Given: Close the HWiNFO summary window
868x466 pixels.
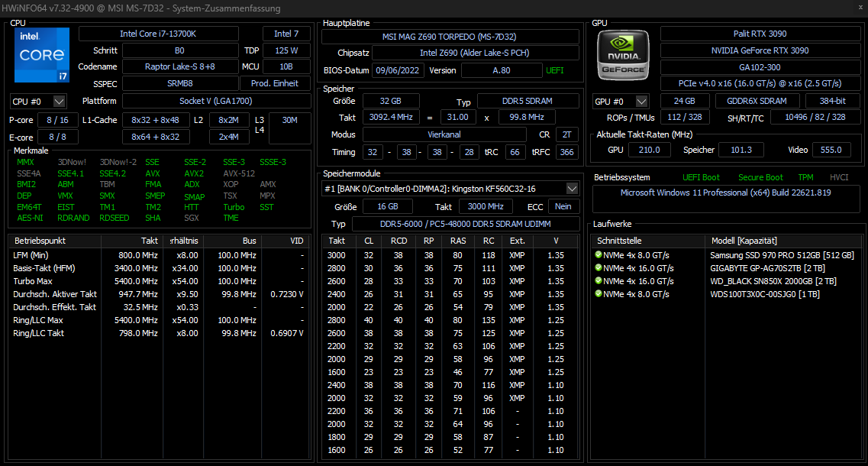Looking at the screenshot, I should [x=860, y=8].
